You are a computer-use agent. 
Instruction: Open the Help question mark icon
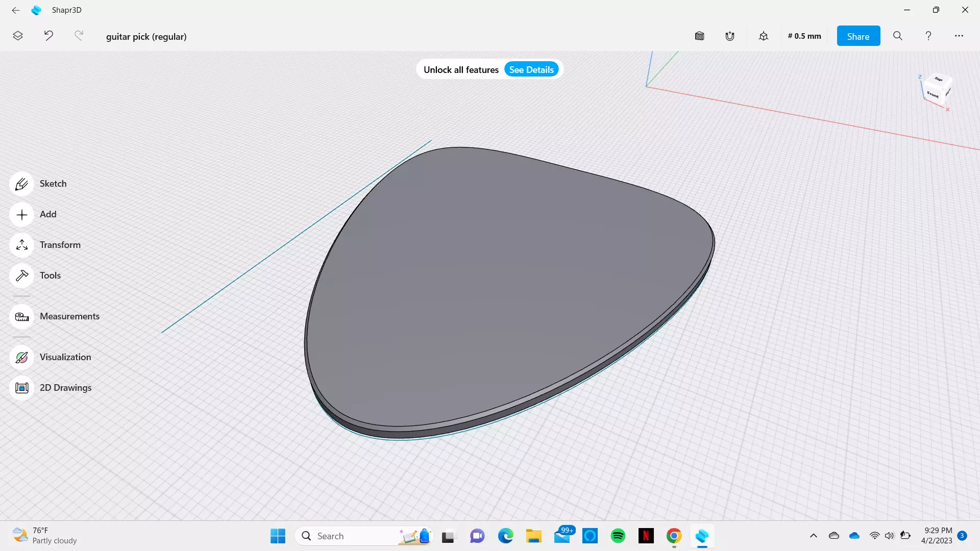click(928, 36)
